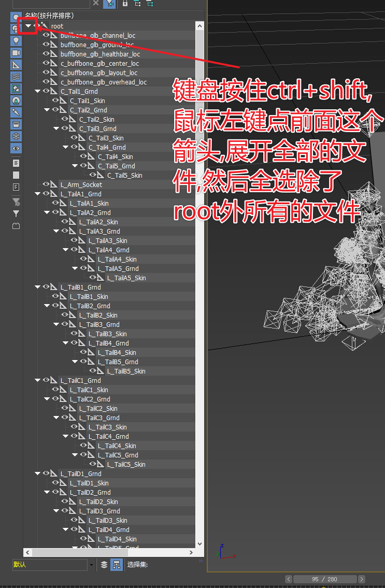
Task: Click the plain funnel filter icon
Action: 16,214
